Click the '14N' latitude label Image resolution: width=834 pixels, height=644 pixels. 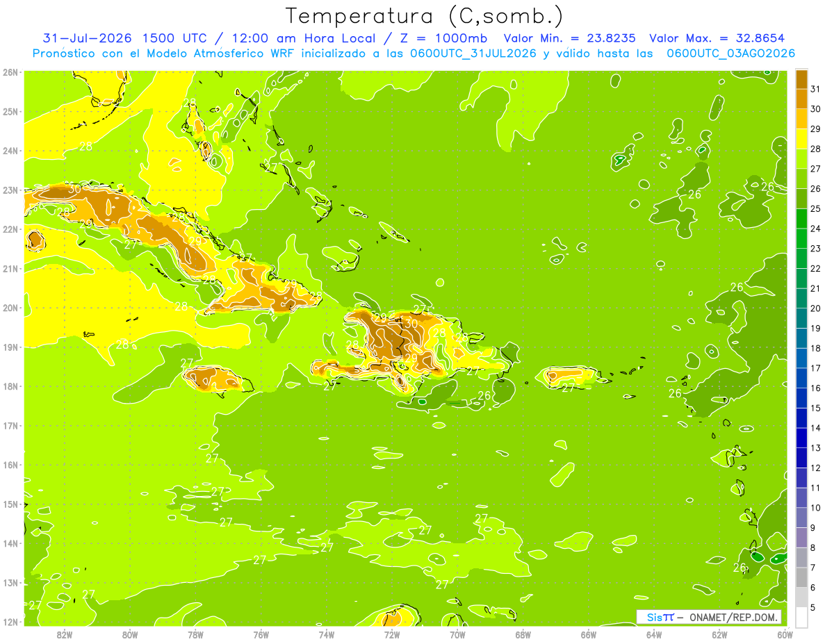point(10,543)
